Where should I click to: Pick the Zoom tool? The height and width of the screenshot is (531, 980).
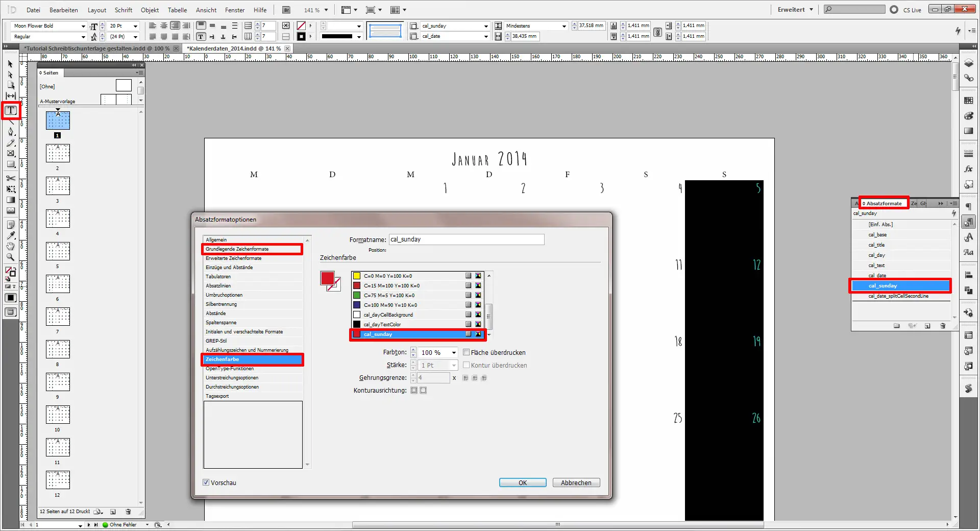pos(10,257)
